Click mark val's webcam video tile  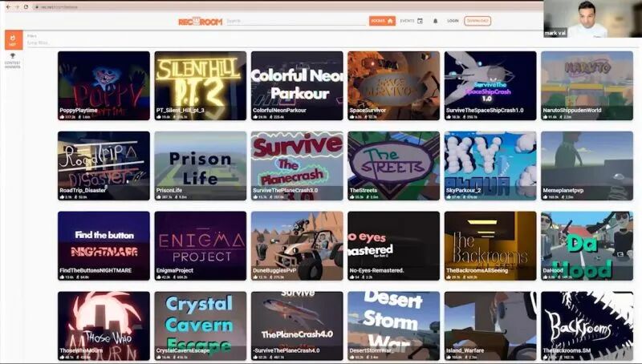click(592, 18)
